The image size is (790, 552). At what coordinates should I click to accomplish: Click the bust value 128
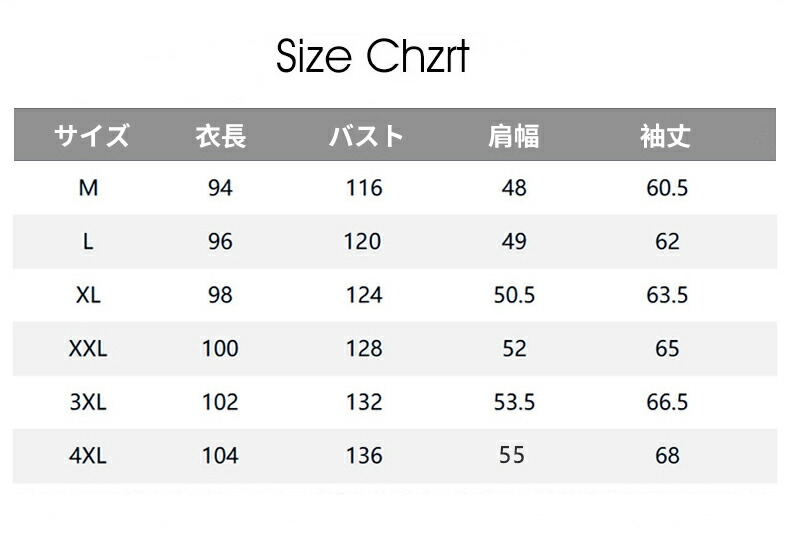click(x=364, y=349)
